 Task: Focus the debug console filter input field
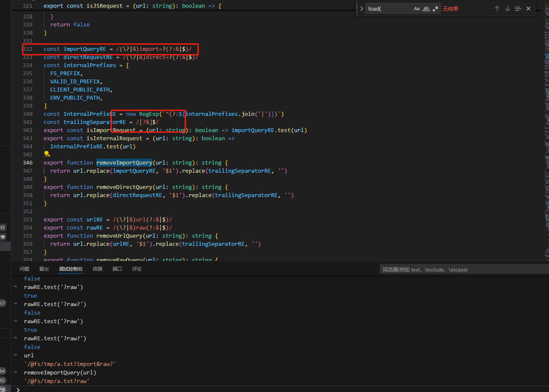[x=464, y=269]
